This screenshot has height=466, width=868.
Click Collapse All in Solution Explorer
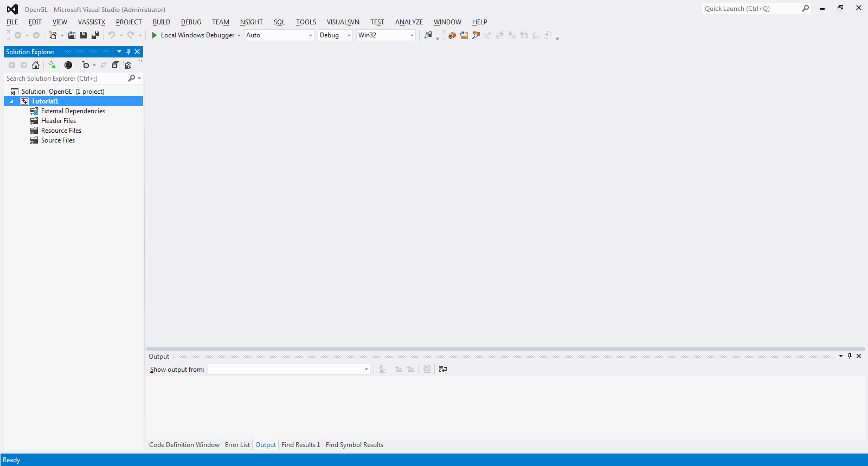coord(115,65)
